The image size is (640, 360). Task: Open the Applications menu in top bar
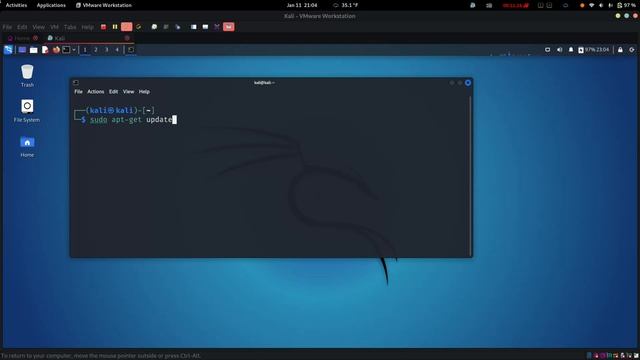coord(51,5)
